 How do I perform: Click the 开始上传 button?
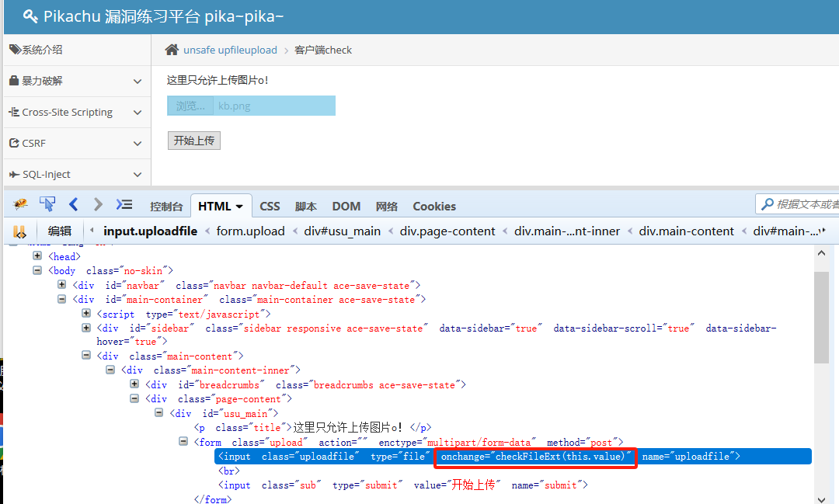(193, 141)
